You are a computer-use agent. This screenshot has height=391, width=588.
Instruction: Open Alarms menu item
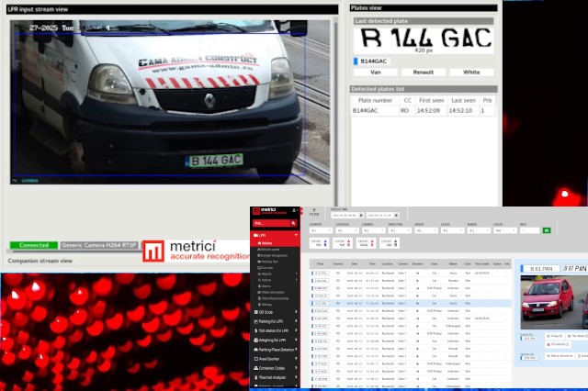pyautogui.click(x=264, y=286)
